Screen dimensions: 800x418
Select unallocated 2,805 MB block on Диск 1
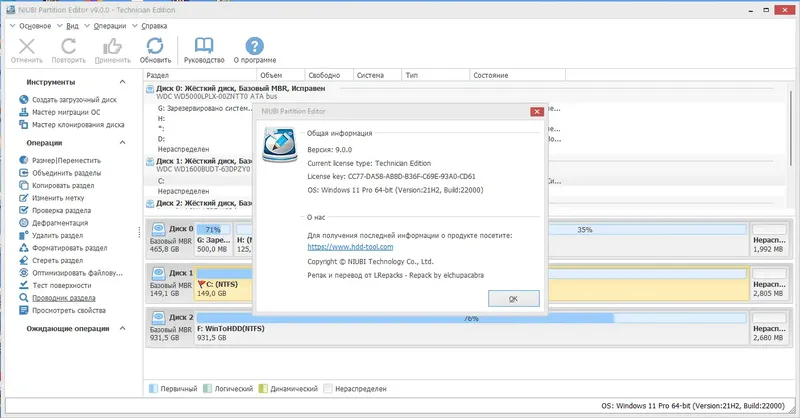pyautogui.click(x=769, y=283)
